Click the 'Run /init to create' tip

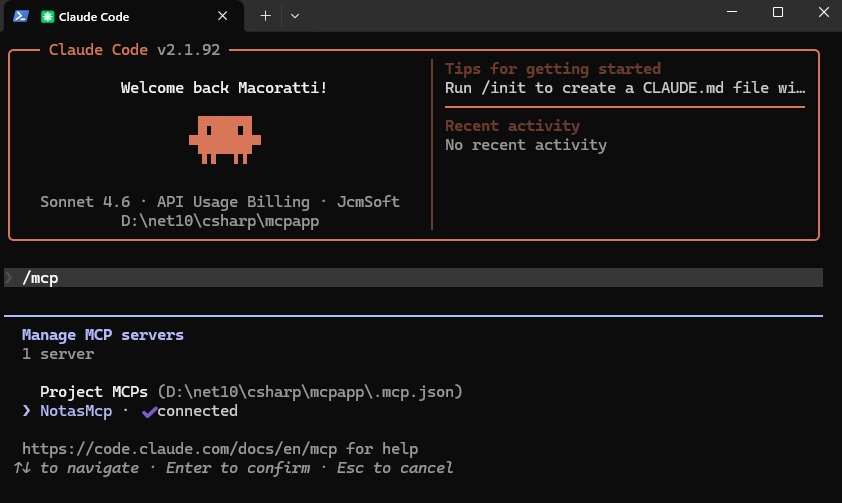(625, 88)
